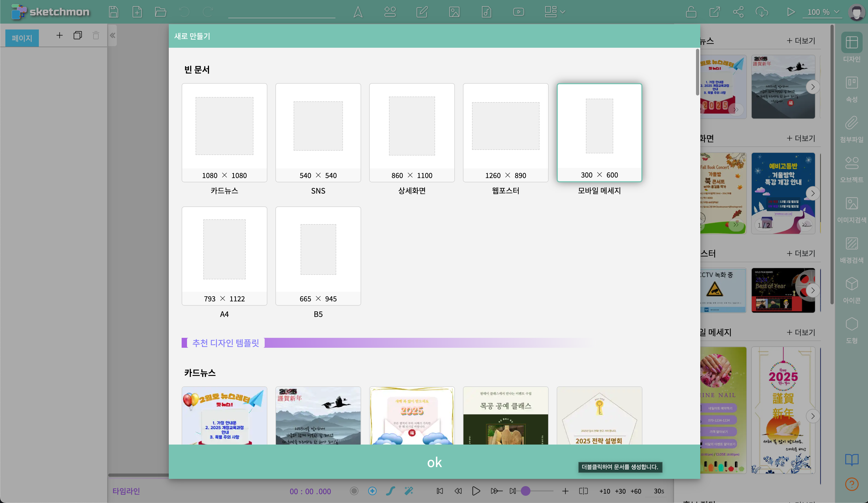The height and width of the screenshot is (503, 868).
Task: Select the A4 793 × 1122 blank document
Action: (224, 256)
